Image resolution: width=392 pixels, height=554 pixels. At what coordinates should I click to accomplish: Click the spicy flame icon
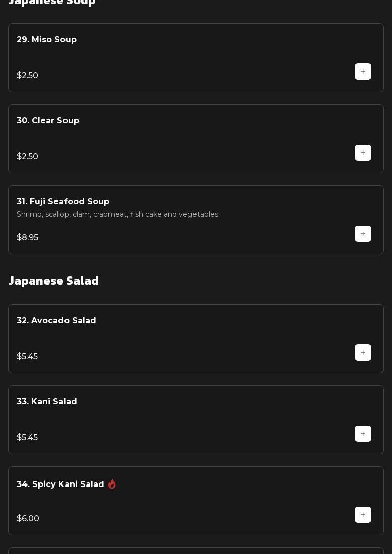click(112, 484)
